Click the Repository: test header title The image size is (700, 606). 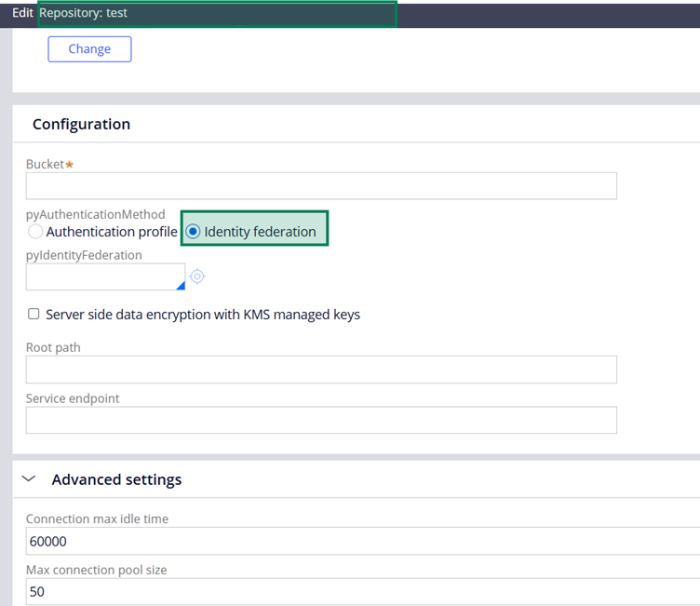[x=84, y=13]
